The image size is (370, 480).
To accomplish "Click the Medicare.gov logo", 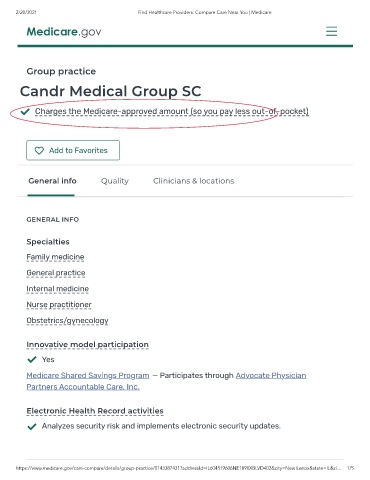I will [64, 32].
